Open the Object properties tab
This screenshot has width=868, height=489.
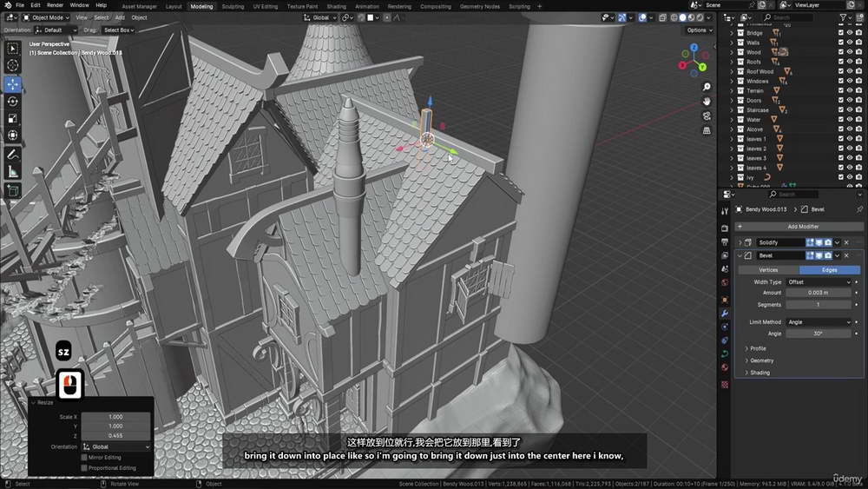725,300
